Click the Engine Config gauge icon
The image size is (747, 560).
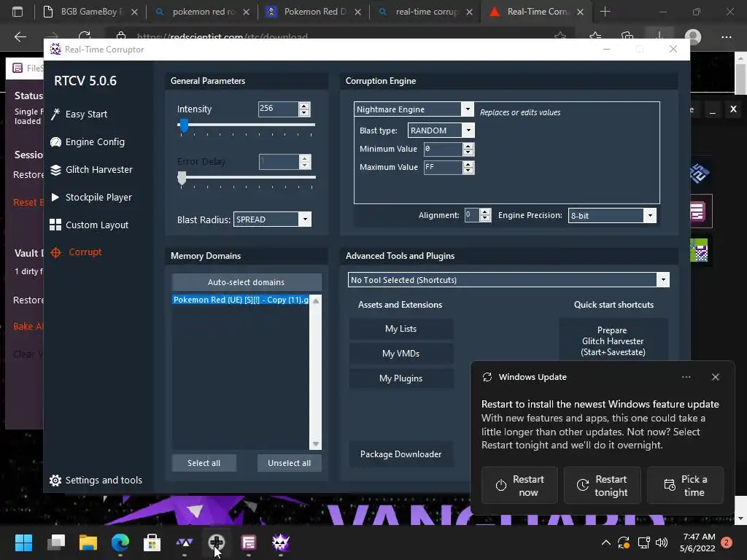[55, 142]
